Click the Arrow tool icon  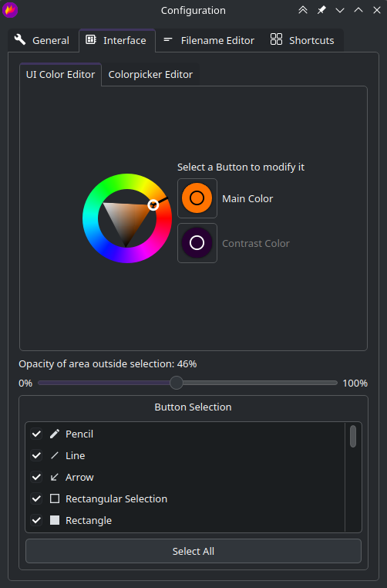pos(55,477)
